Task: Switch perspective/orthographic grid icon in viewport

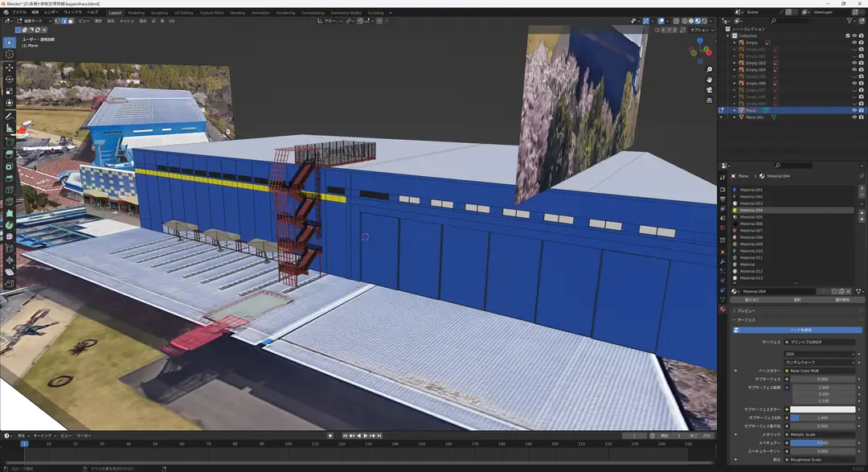Action: pos(709,101)
